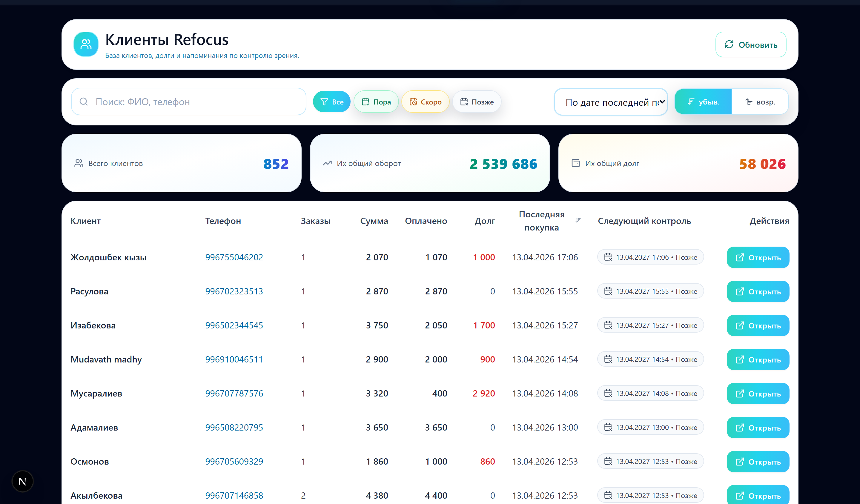860x504 pixels.
Task: Select the Скоро filter tab
Action: pyautogui.click(x=425, y=102)
